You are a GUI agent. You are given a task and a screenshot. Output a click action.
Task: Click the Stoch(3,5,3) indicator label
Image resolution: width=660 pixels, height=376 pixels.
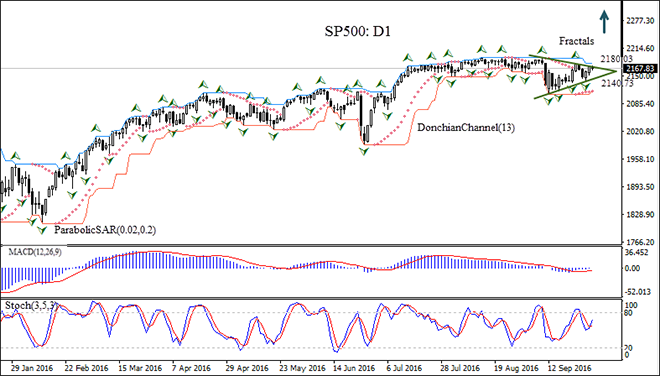(32, 306)
